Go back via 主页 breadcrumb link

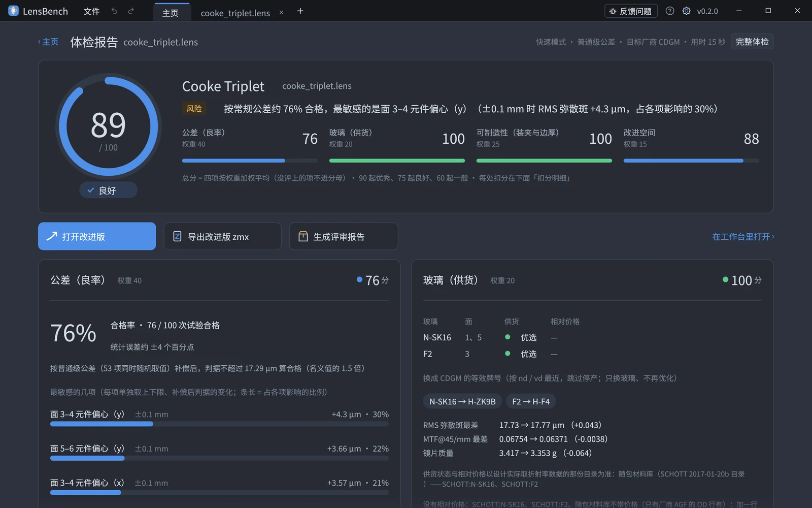(49, 42)
